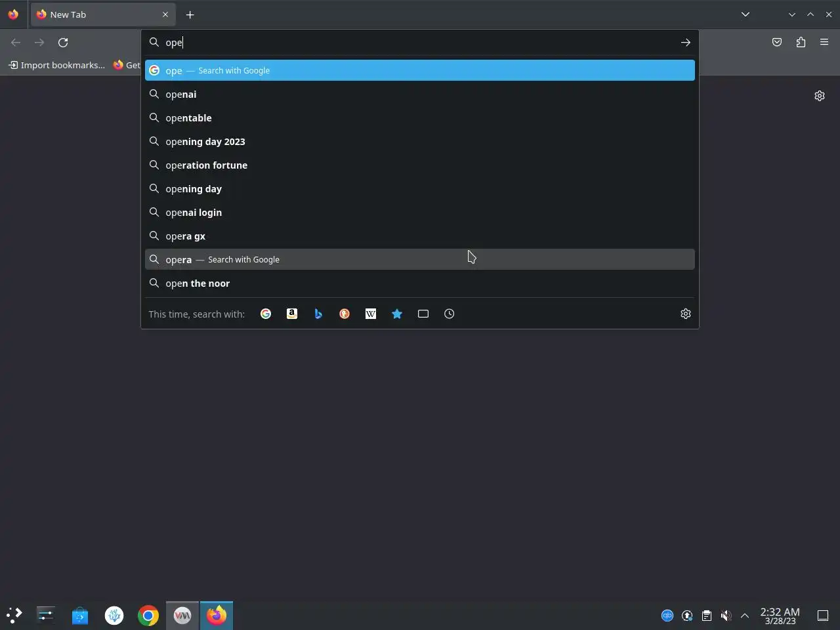Screen dimensions: 840x630
Task: Expand hidden system tray icons
Action: pyautogui.click(x=745, y=615)
